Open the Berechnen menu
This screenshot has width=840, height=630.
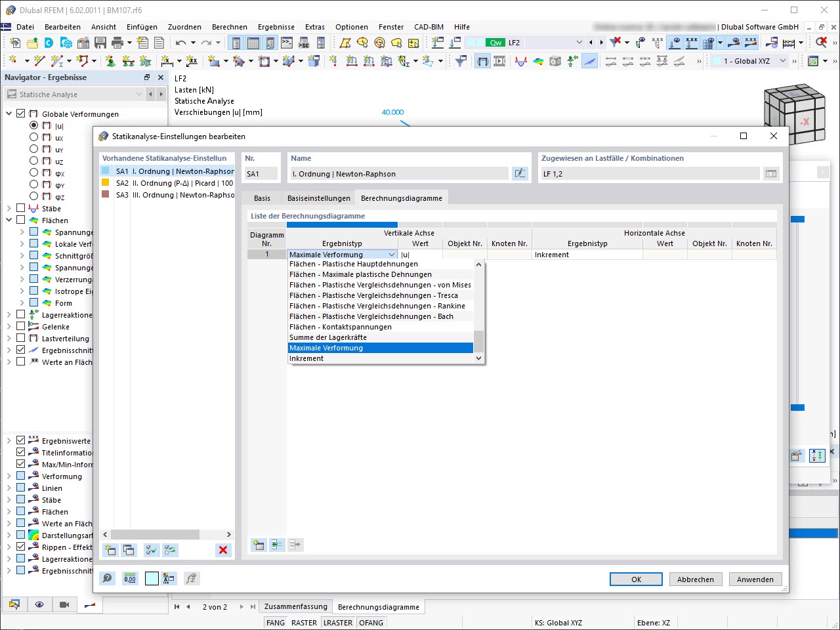(x=230, y=27)
